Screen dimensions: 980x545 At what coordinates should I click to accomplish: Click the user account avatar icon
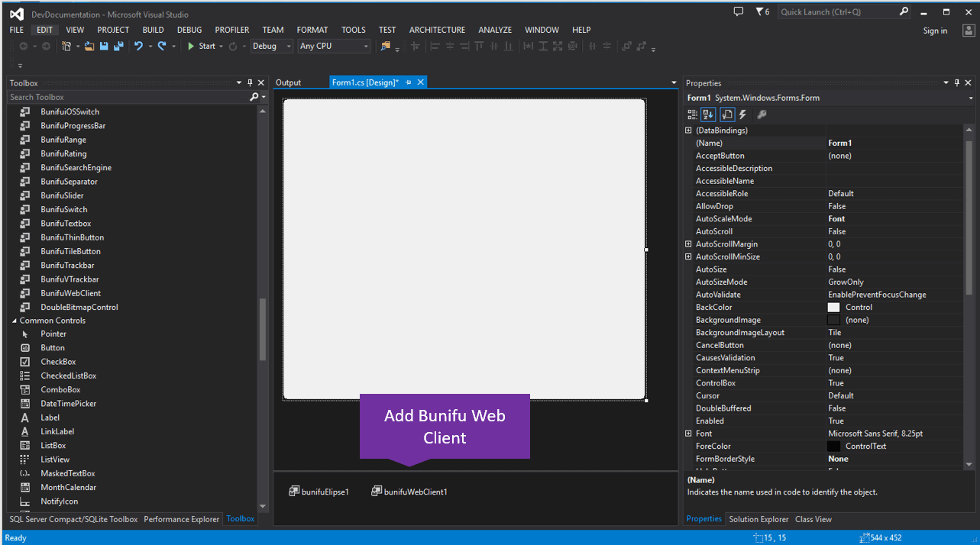coord(968,30)
